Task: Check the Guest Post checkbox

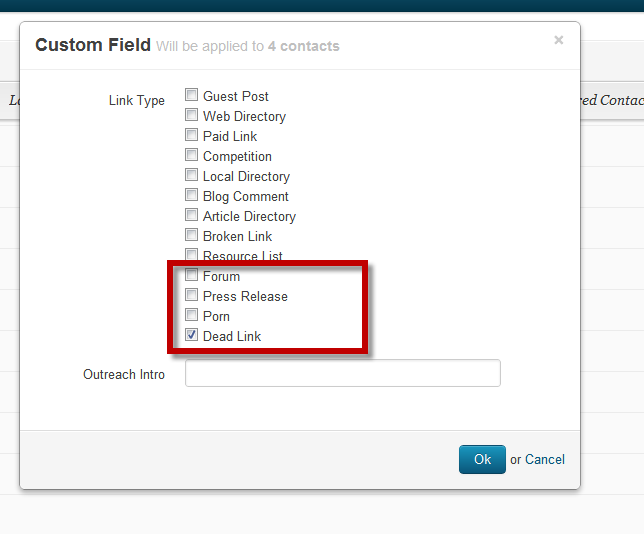Action: [191, 94]
